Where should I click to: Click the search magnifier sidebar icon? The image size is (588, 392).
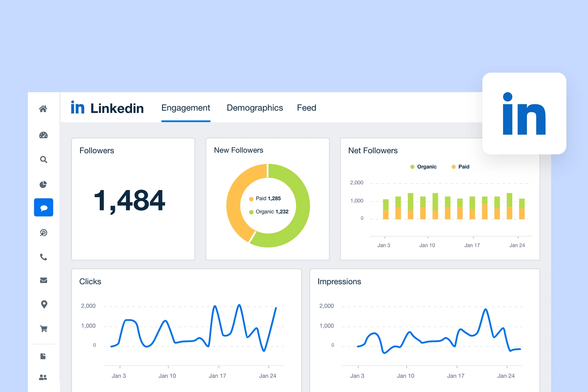(x=43, y=159)
